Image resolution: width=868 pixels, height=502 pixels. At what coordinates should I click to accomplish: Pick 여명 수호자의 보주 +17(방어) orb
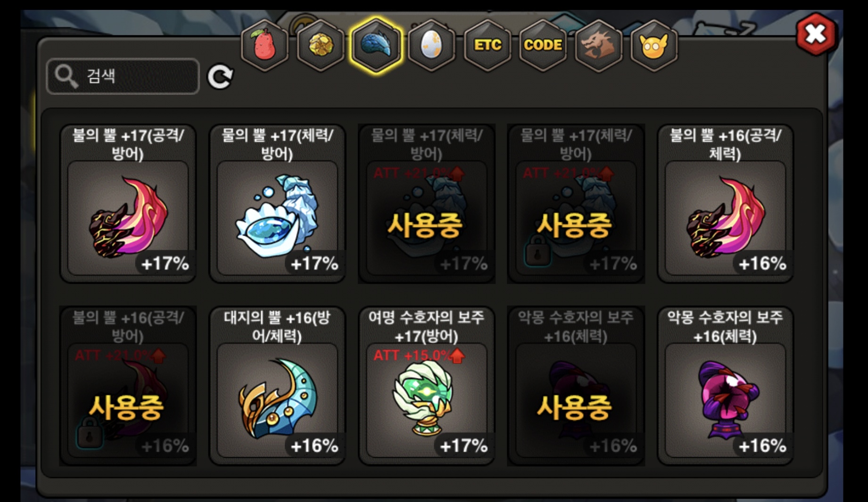[x=427, y=386]
